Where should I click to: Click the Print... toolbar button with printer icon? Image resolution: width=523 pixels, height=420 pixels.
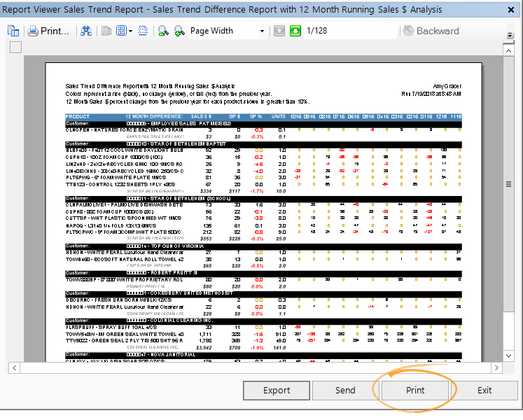pyautogui.click(x=48, y=31)
